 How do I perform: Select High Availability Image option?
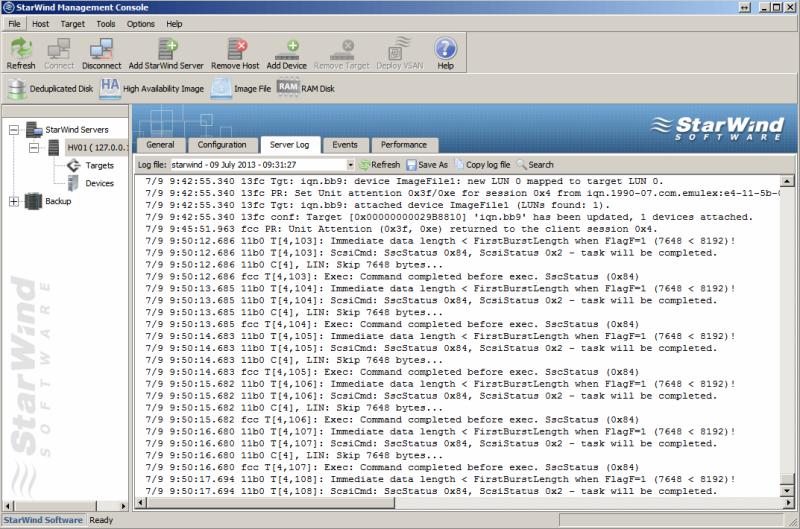(x=152, y=89)
